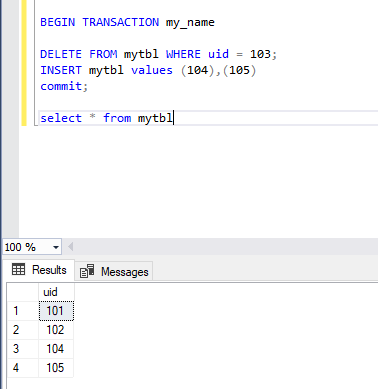This screenshot has width=378, height=389.
Task: Click the scroll-left arrow beside zoom box
Action: click(x=70, y=247)
